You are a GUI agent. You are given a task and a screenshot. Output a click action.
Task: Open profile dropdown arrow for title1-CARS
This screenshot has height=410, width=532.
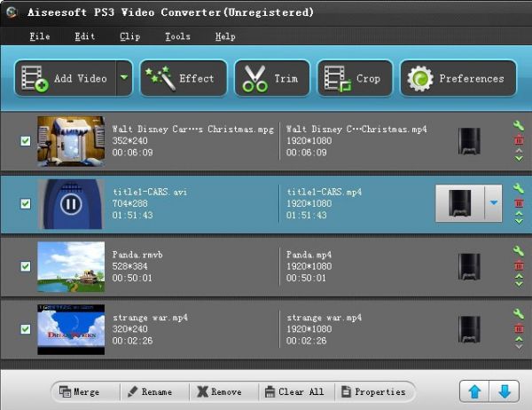click(x=493, y=203)
